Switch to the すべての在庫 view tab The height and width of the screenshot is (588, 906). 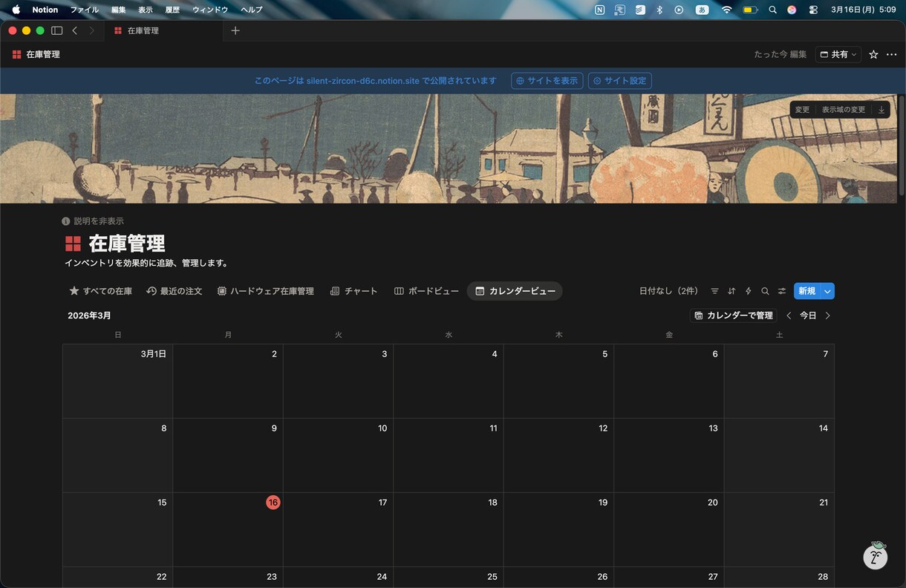pyautogui.click(x=100, y=291)
